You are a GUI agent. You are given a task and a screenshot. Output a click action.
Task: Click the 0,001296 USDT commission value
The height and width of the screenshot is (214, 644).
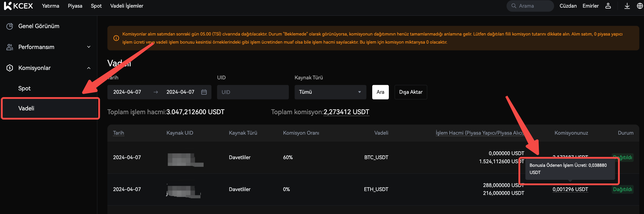(x=570, y=189)
